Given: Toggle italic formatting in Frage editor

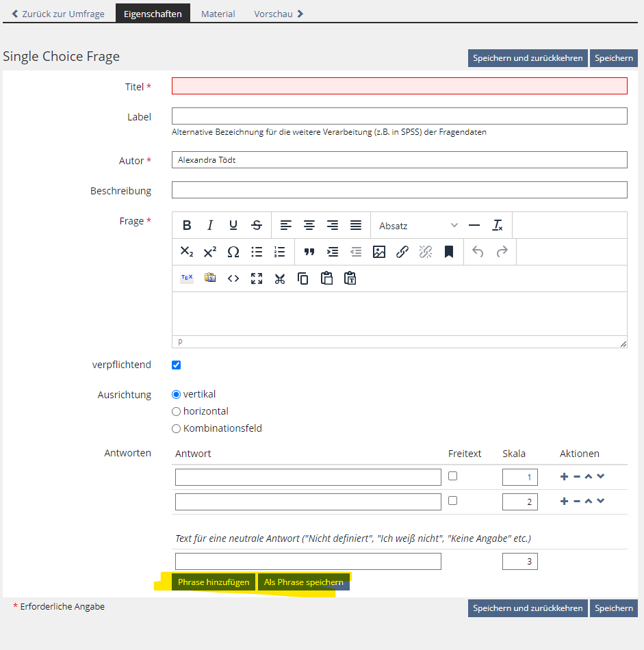Looking at the screenshot, I should click(x=210, y=226).
